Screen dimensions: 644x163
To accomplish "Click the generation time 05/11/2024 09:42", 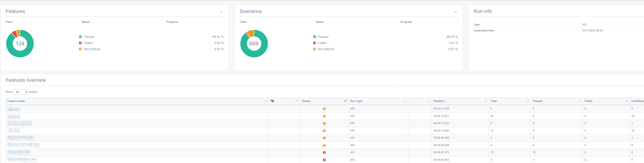I will (593, 30).
